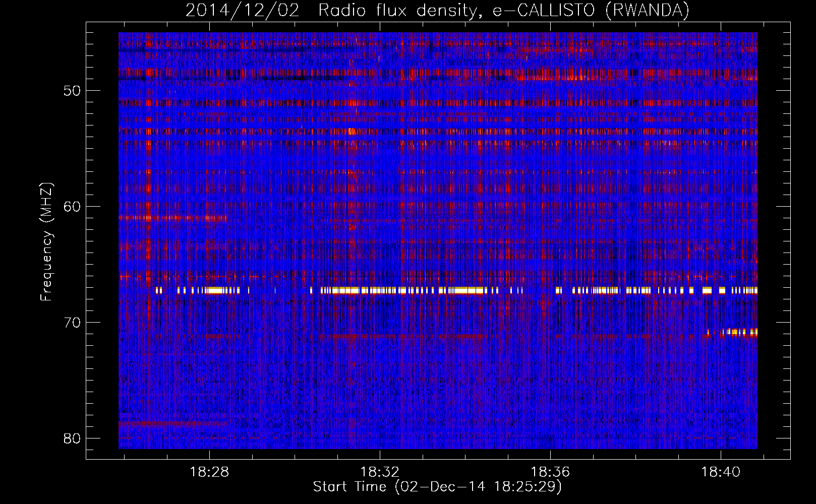Click the time tick label "18:40"
Screen dimensions: 816x504
721,472
